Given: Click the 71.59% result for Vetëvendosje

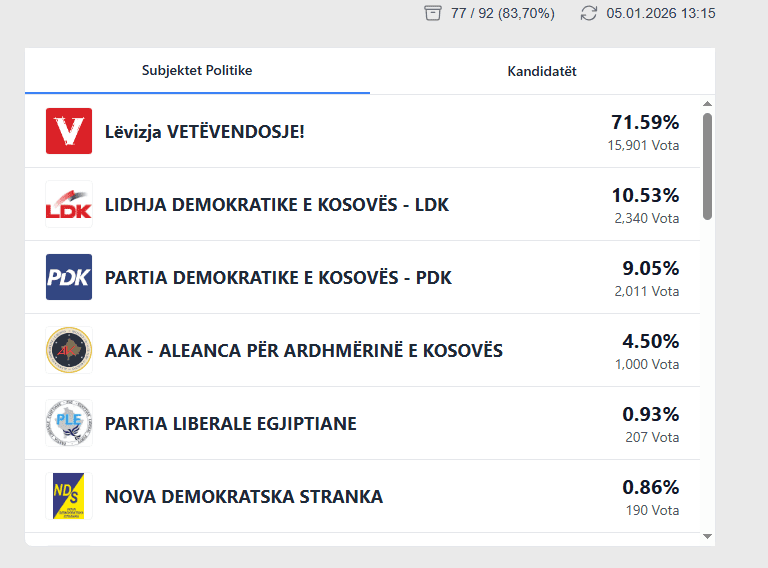Looking at the screenshot, I should pyautogui.click(x=645, y=123).
